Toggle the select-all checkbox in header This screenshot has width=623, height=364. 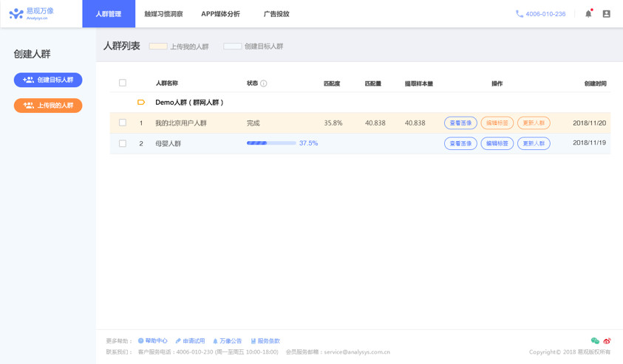coord(123,83)
